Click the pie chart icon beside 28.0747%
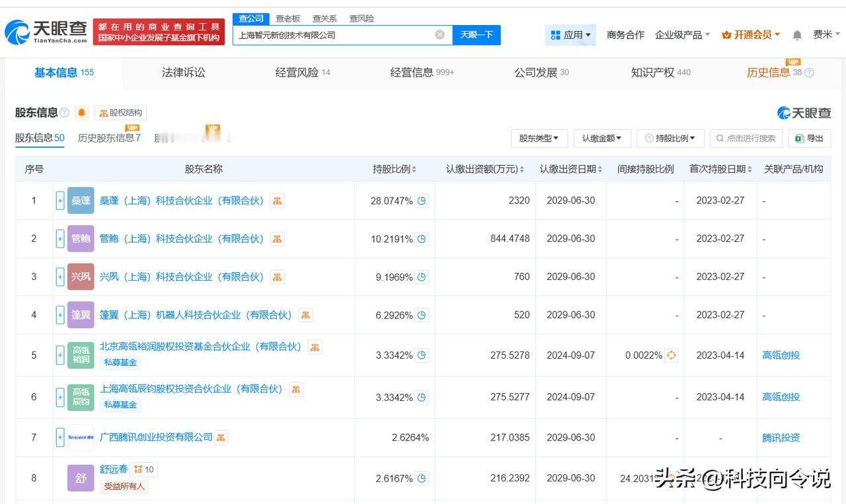The width and height of the screenshot is (846, 504). pos(422,201)
